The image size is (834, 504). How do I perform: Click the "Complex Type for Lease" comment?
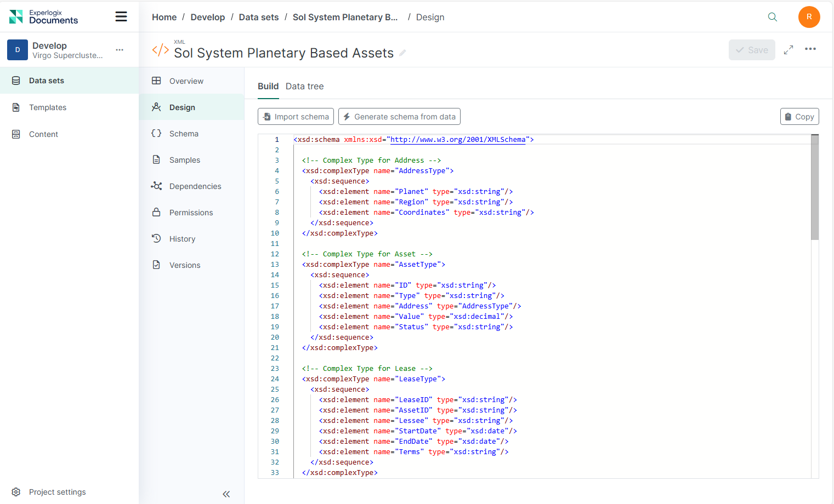click(367, 369)
